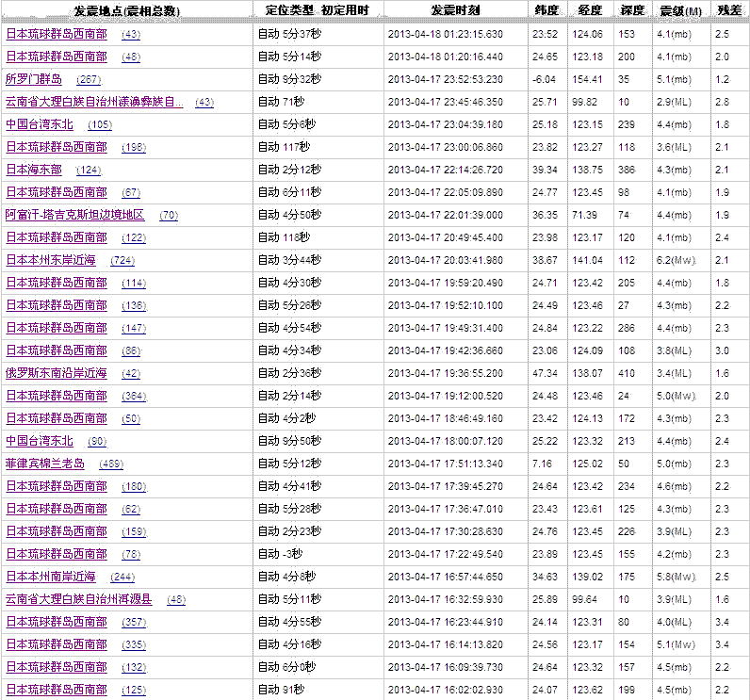Select the magnitude cell 6.2(Mw)
The image size is (750, 700).
677,261
